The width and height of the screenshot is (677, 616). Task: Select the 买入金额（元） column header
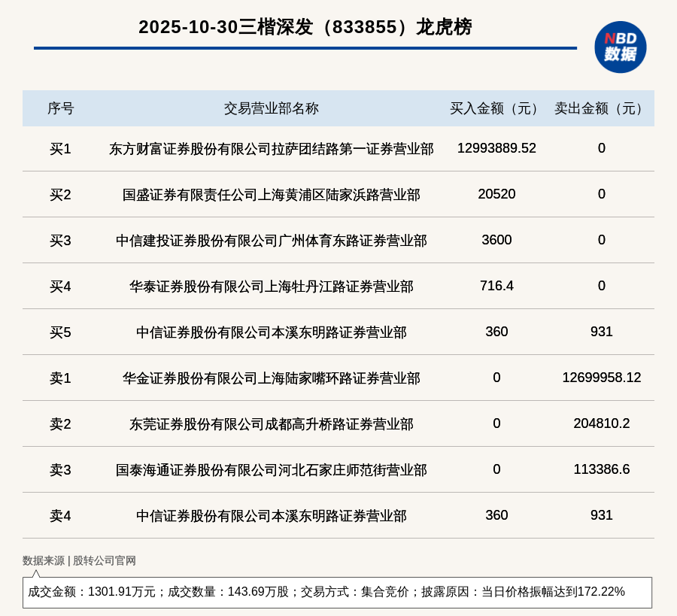496,108
